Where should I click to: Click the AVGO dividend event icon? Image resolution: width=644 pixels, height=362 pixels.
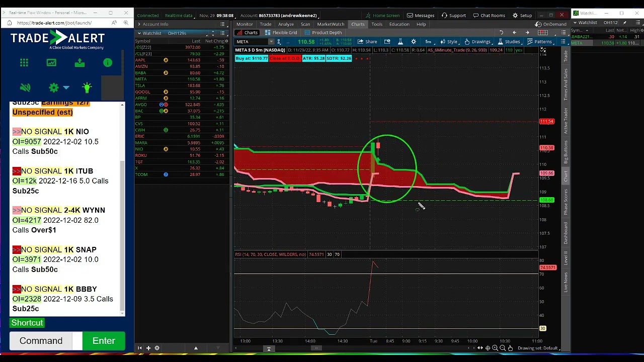(x=166, y=105)
